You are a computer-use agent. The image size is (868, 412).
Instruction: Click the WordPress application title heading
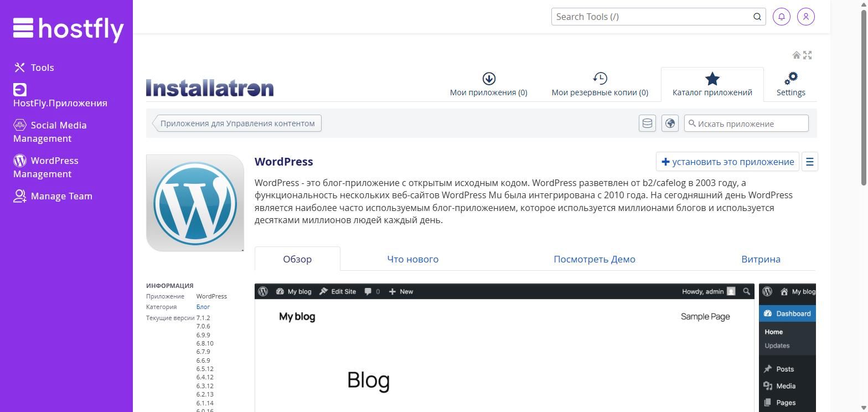[284, 162]
